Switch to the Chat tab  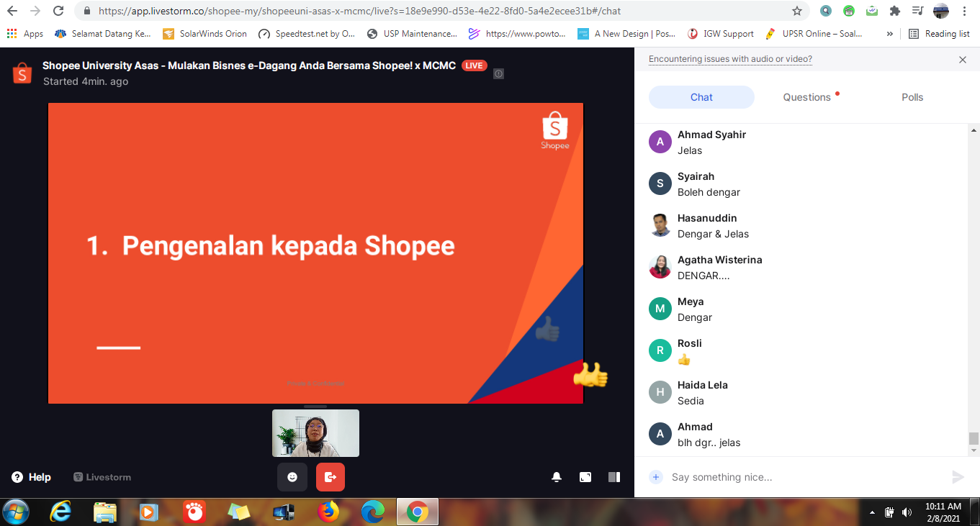[x=701, y=97]
